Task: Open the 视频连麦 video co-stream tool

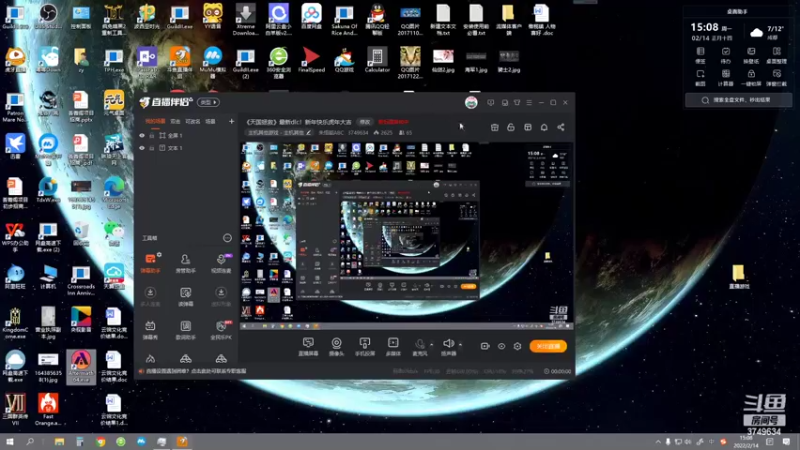Action: [221, 263]
